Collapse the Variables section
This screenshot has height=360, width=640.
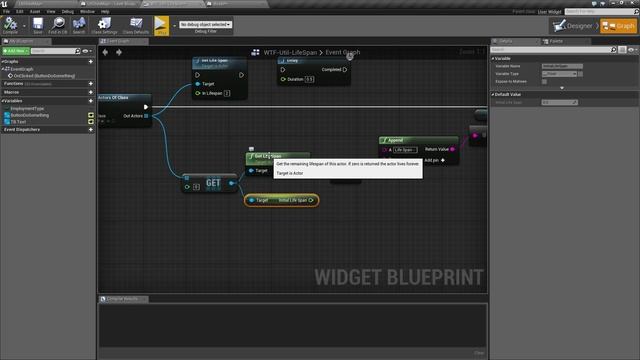[2, 101]
